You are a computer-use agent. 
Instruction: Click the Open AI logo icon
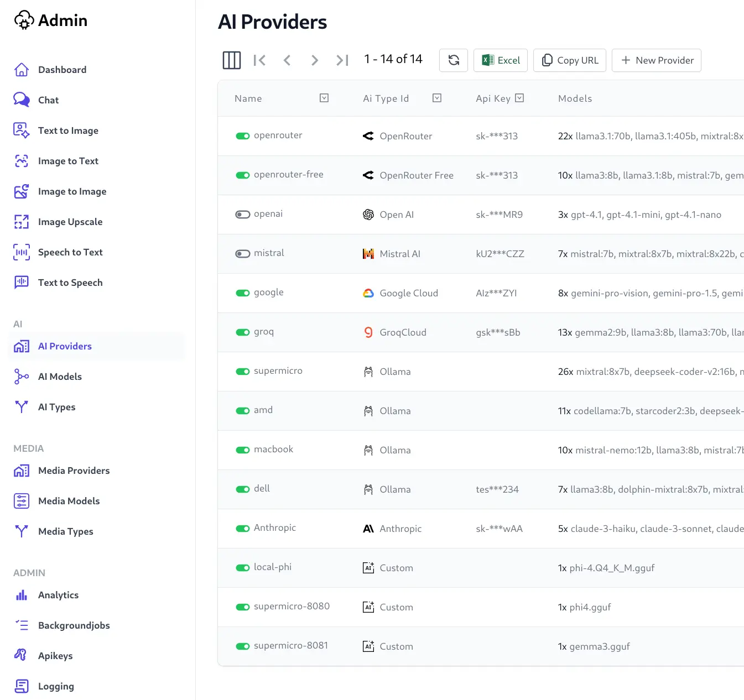point(368,215)
